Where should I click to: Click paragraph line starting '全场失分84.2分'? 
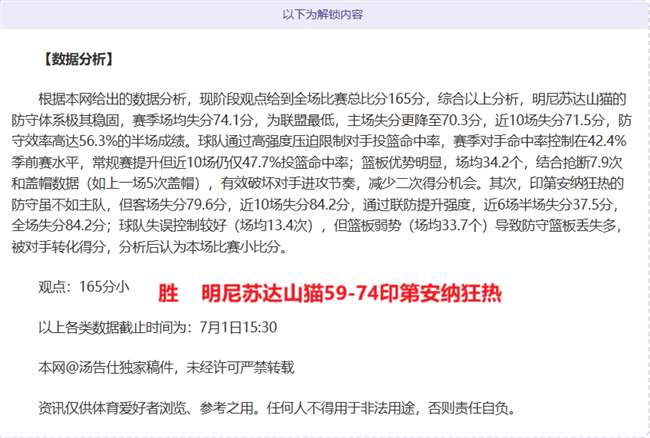point(318,225)
